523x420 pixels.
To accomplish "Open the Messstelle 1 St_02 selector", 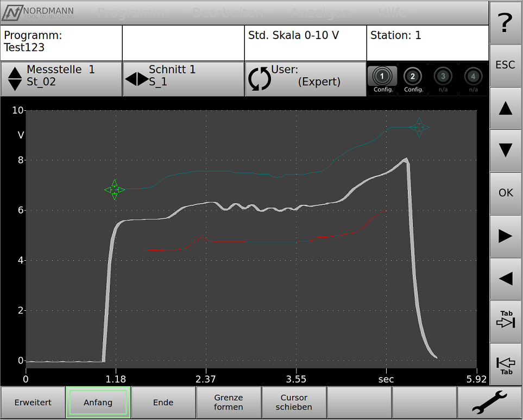I will pyautogui.click(x=61, y=79).
